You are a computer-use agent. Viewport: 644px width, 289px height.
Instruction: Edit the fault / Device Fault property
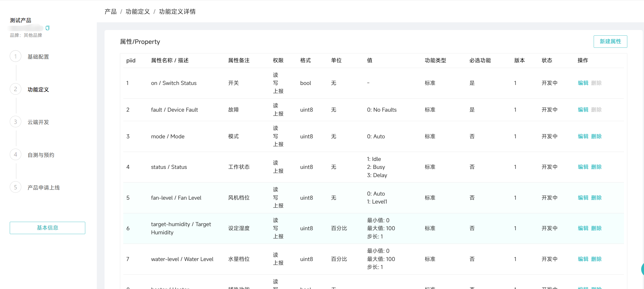point(583,110)
